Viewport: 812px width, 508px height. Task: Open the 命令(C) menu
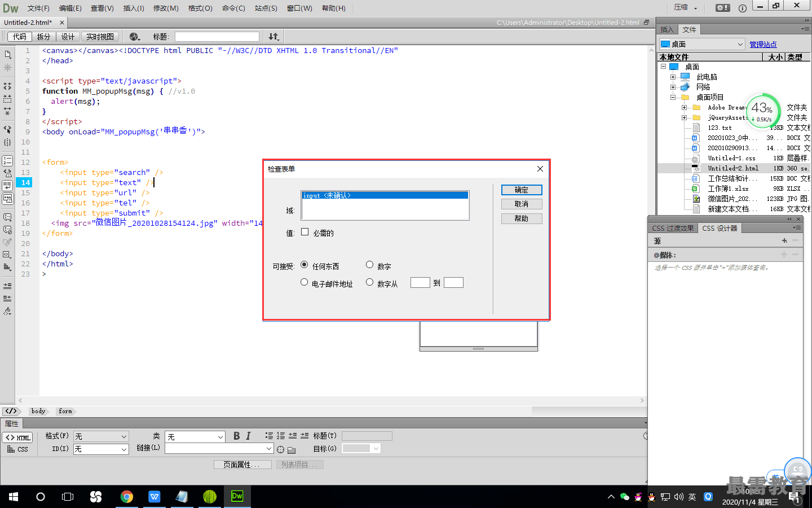point(233,8)
